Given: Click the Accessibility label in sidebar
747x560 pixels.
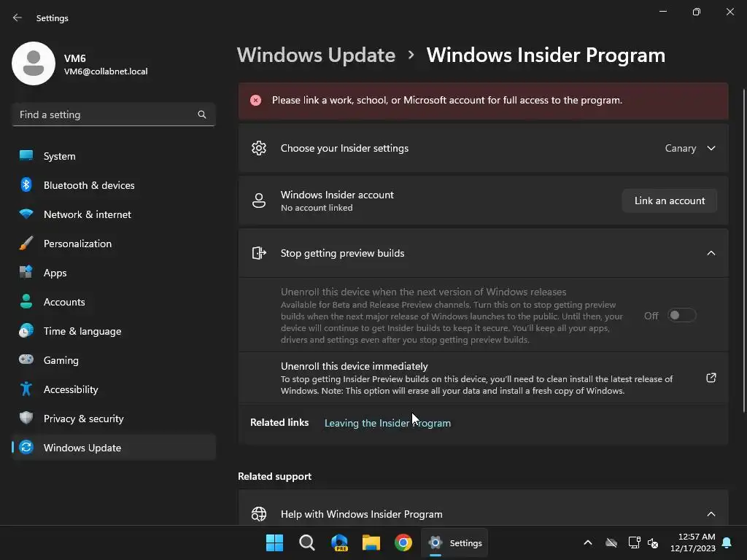Looking at the screenshot, I should pyautogui.click(x=71, y=389).
